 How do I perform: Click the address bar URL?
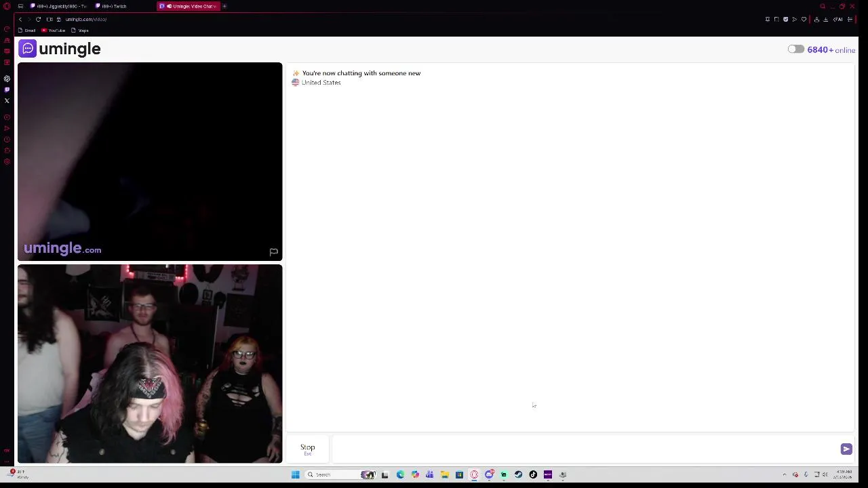pyautogui.click(x=86, y=19)
